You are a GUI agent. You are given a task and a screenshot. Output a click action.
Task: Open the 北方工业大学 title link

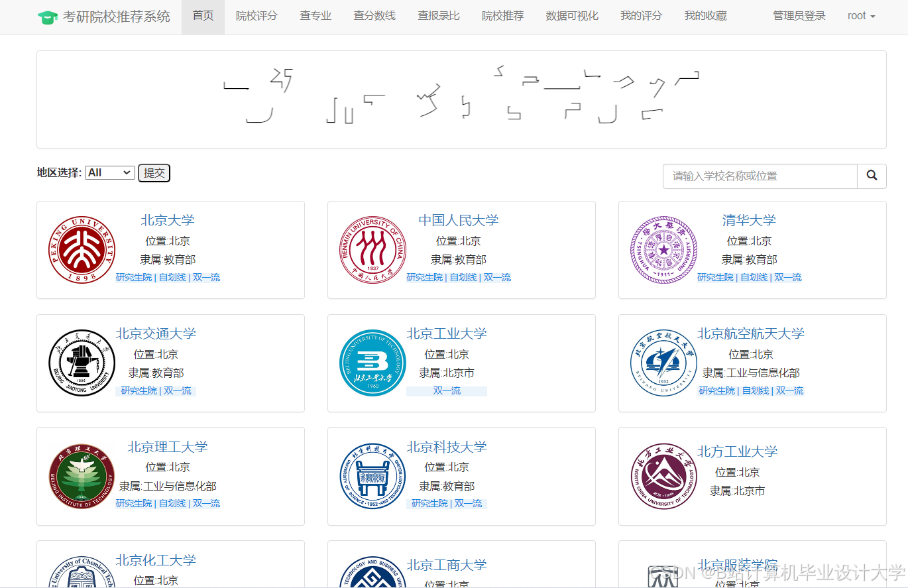[738, 451]
